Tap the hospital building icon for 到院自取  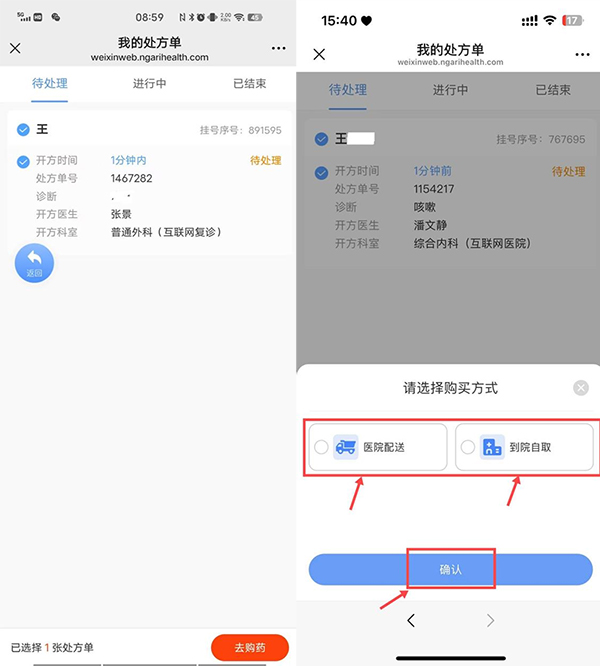pos(492,447)
